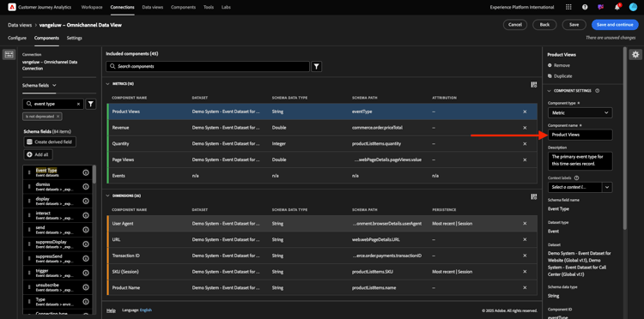Click the filter icon next to Search components
Image resolution: width=644 pixels, height=319 pixels.
coord(316,66)
